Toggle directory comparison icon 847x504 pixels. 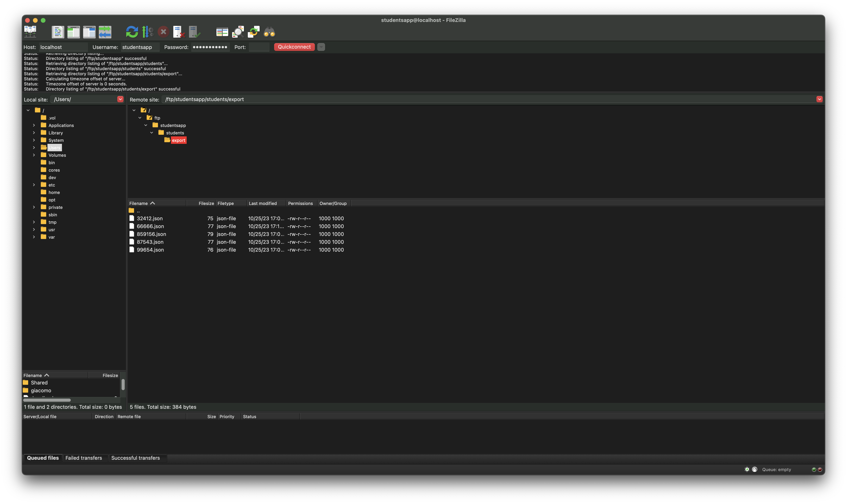coord(238,32)
